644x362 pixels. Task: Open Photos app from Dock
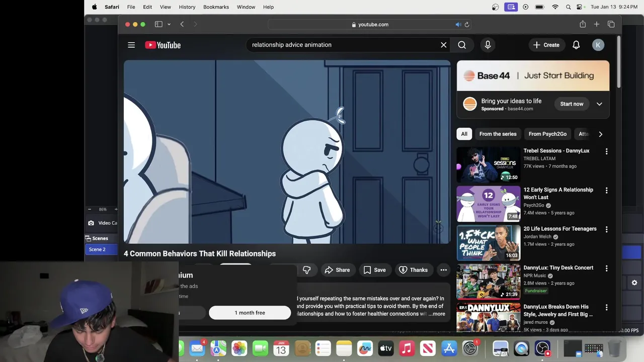point(239,348)
